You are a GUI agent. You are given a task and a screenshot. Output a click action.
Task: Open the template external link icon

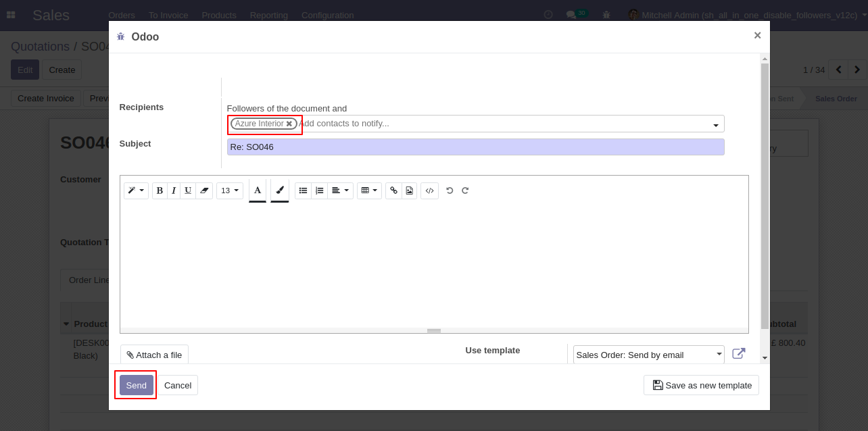coord(739,353)
